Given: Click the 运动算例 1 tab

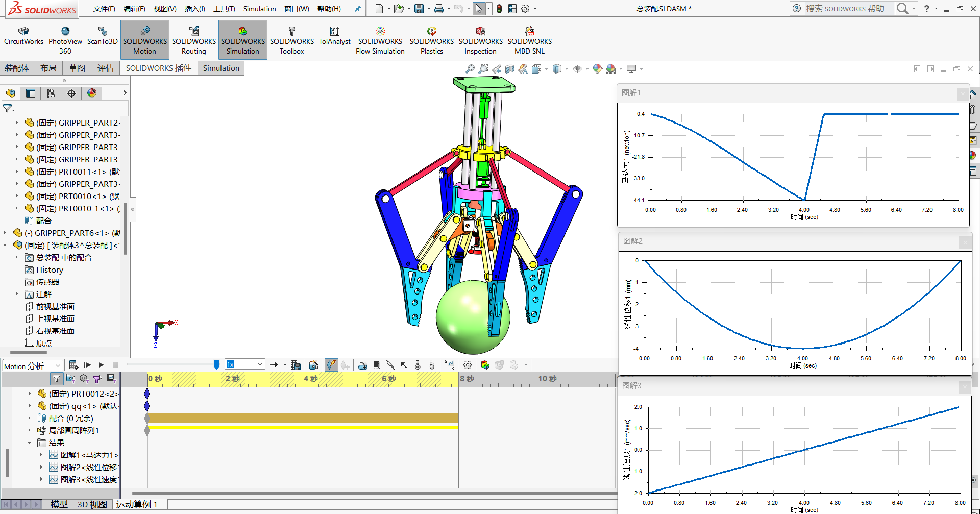Looking at the screenshot, I should tap(137, 504).
